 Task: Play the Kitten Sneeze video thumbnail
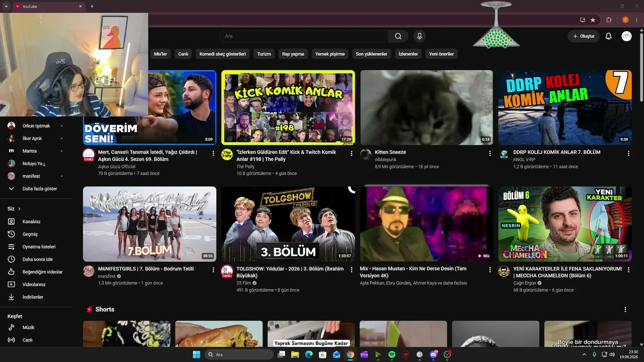click(x=426, y=108)
